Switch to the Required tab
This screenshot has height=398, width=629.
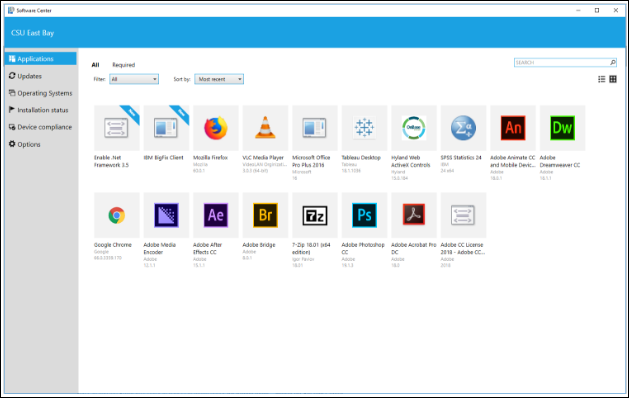click(x=124, y=65)
